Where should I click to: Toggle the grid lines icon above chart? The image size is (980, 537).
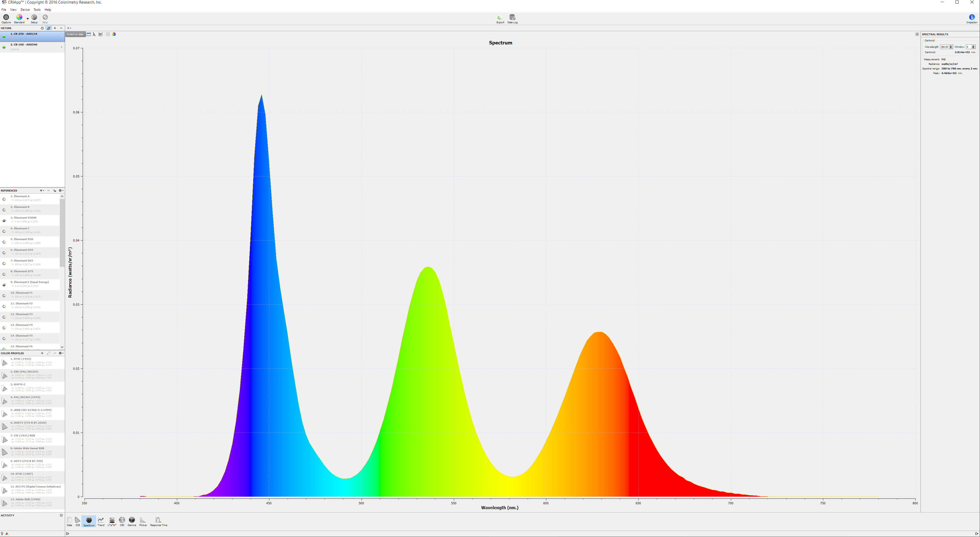[108, 34]
